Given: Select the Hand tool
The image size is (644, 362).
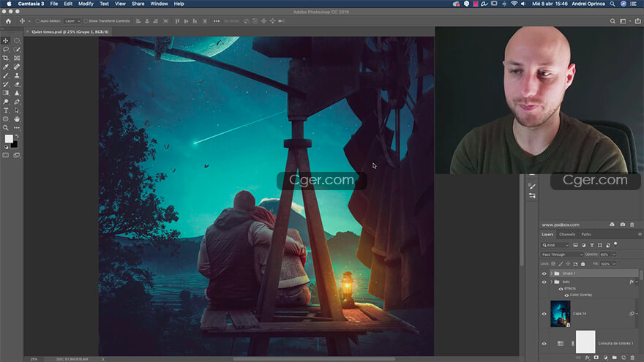Looking at the screenshot, I should tap(17, 119).
